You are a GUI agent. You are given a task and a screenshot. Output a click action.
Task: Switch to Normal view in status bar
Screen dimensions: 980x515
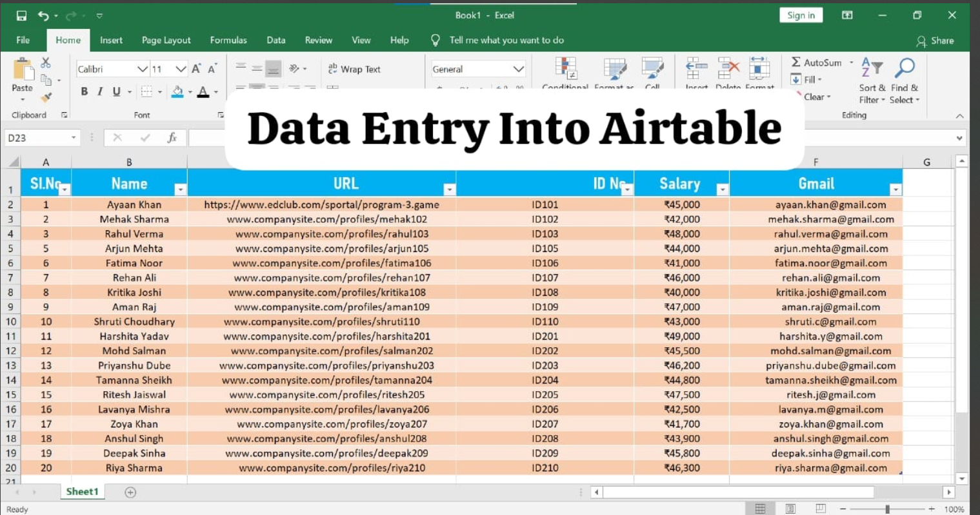point(761,509)
